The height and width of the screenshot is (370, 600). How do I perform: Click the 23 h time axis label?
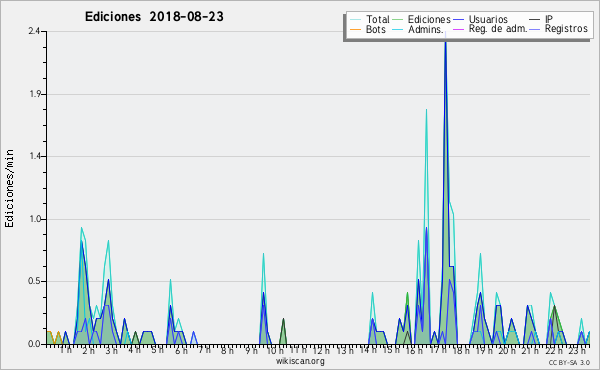[577, 350]
